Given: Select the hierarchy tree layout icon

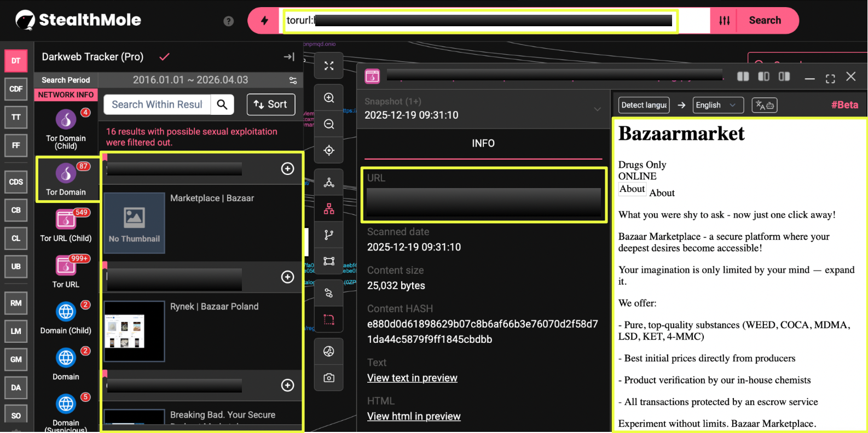Looking at the screenshot, I should (x=329, y=209).
